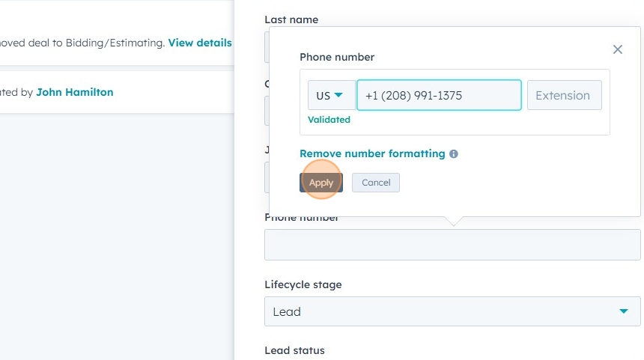Click the Lifecycle stage label
This screenshot has height=360, width=644.
tap(303, 284)
